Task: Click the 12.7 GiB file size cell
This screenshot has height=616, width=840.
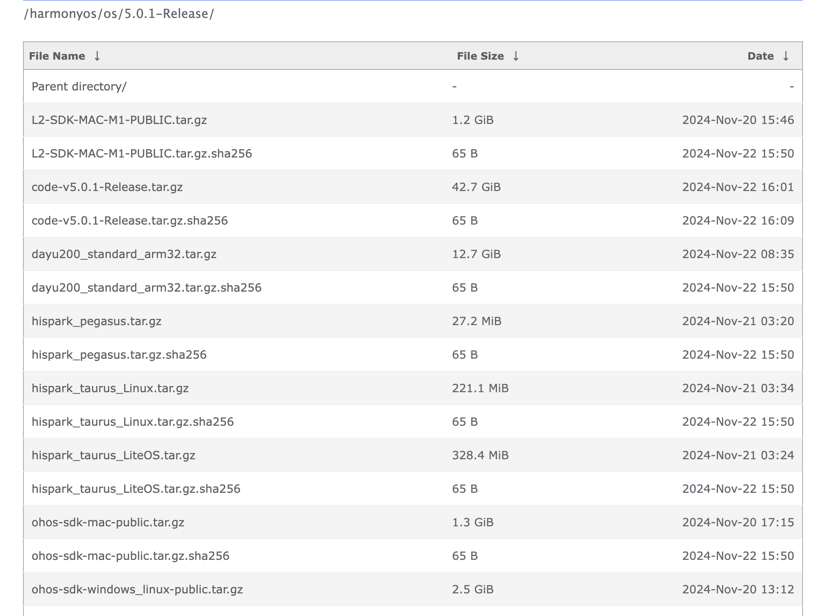Action: point(477,254)
